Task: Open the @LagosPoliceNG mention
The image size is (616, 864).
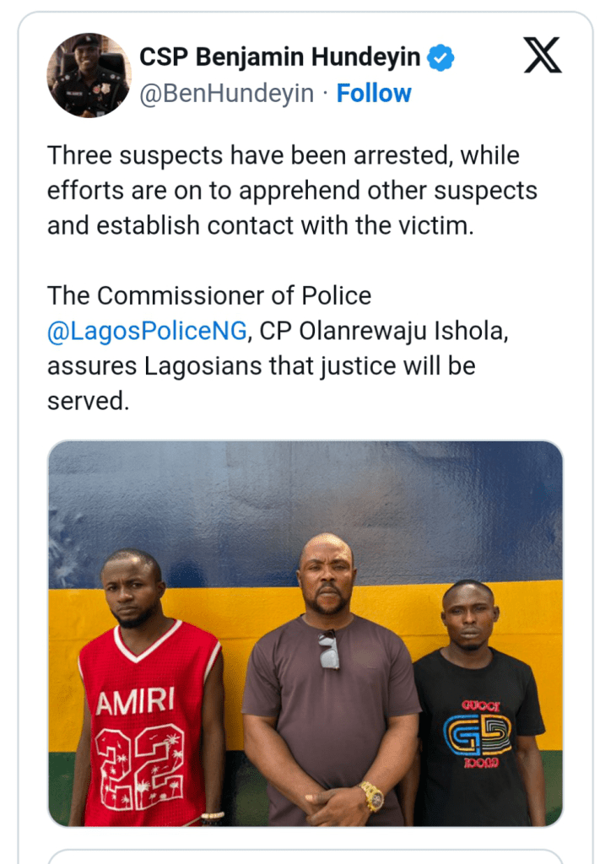Action: click(x=147, y=331)
